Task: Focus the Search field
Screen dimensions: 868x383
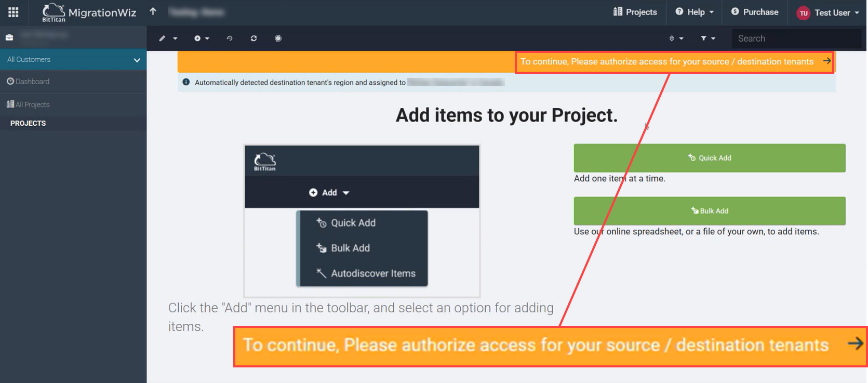Action: point(796,38)
